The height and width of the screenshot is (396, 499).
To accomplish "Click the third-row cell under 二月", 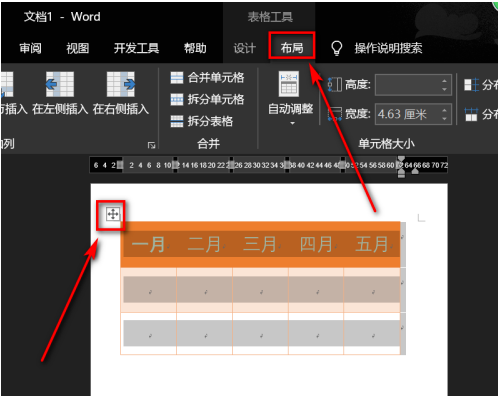I will tap(204, 333).
